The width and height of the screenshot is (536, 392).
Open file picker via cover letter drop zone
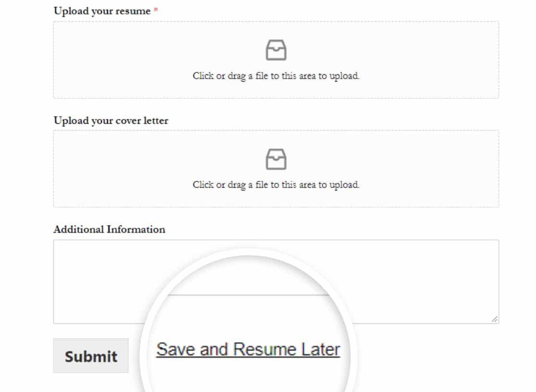pos(276,169)
